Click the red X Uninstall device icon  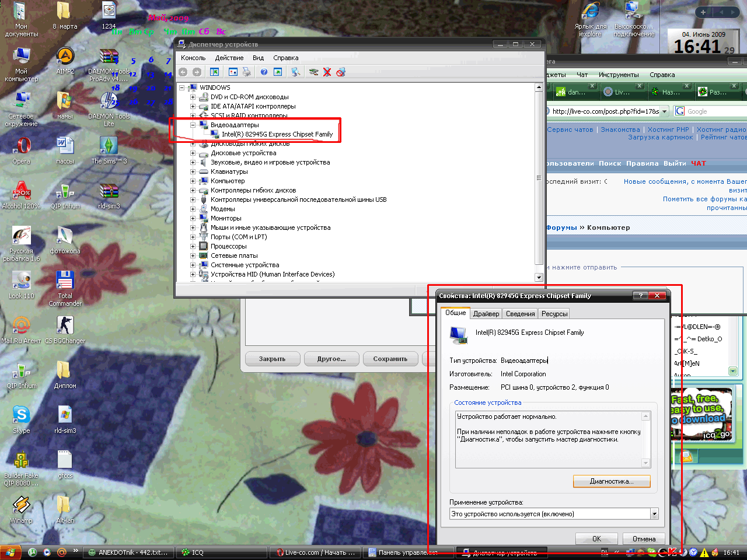click(x=327, y=72)
